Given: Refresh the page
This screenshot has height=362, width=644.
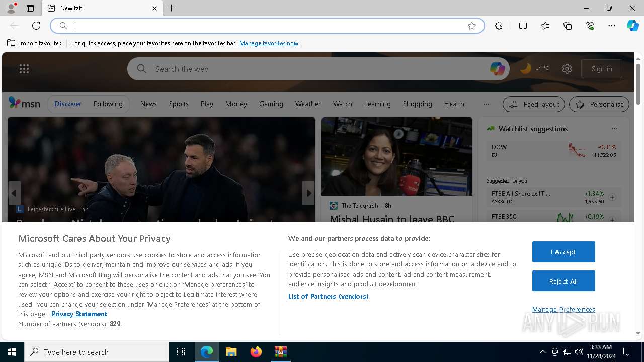Looking at the screenshot, I should 36,26.
